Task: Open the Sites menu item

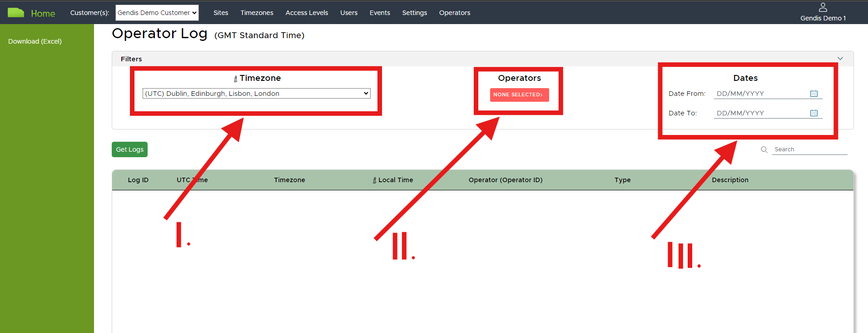Action: (221, 13)
